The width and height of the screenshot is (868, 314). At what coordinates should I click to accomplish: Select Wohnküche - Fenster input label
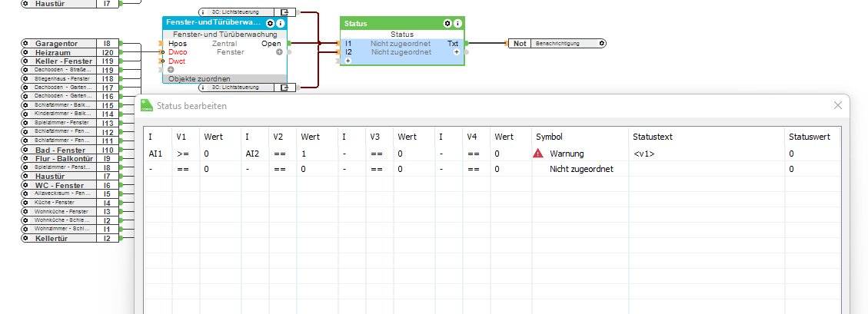tap(61, 212)
